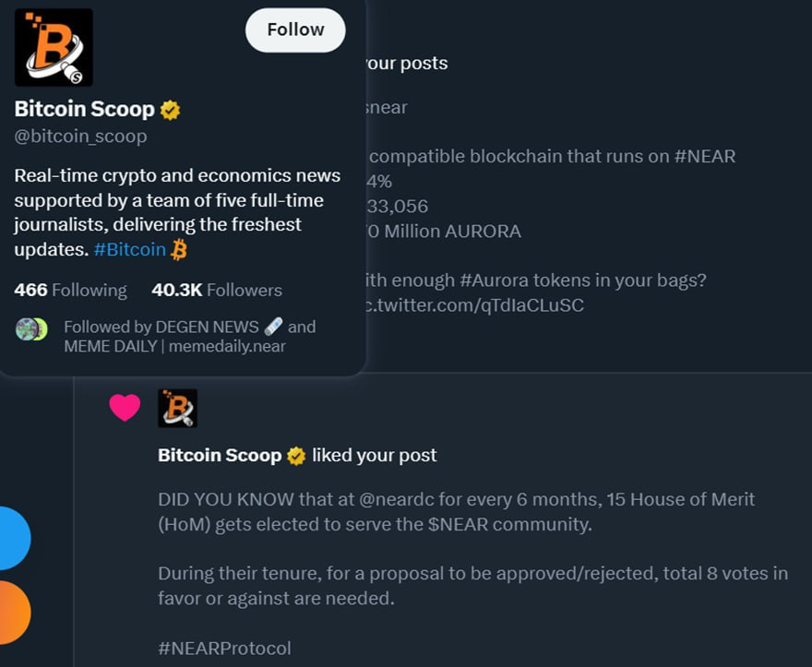The image size is (812, 667).
Task: Open the #NEARProtocol hashtag
Action: 224,648
